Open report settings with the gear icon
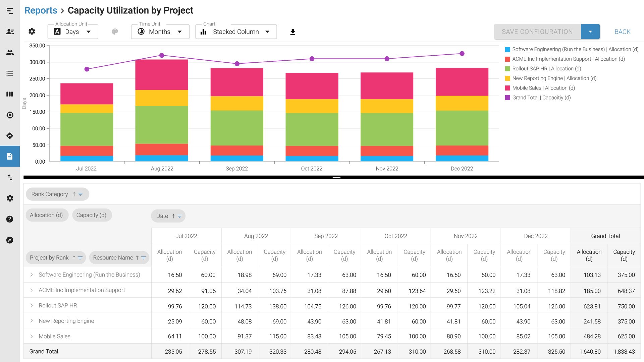The image size is (644, 362). 32,31
